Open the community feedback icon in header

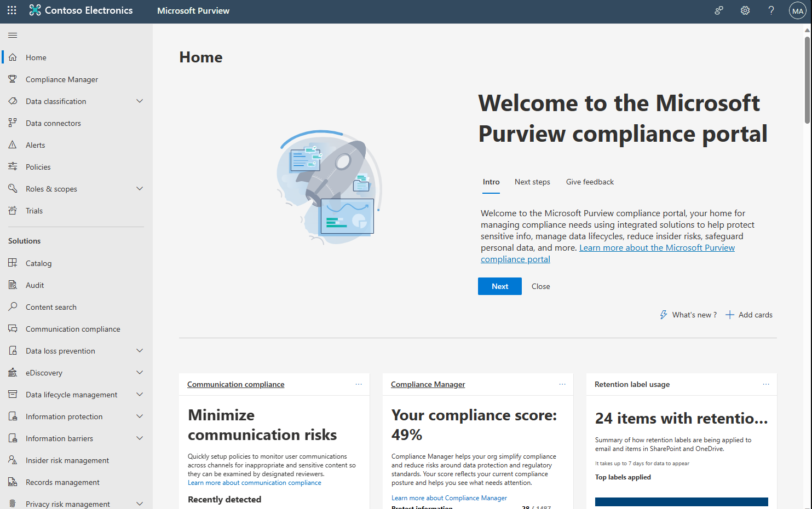pyautogui.click(x=719, y=10)
